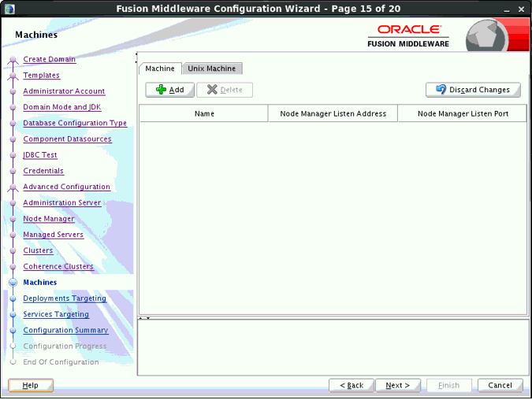Image resolution: width=532 pixels, height=400 pixels.
Task: Open Help for this page
Action: point(31,385)
